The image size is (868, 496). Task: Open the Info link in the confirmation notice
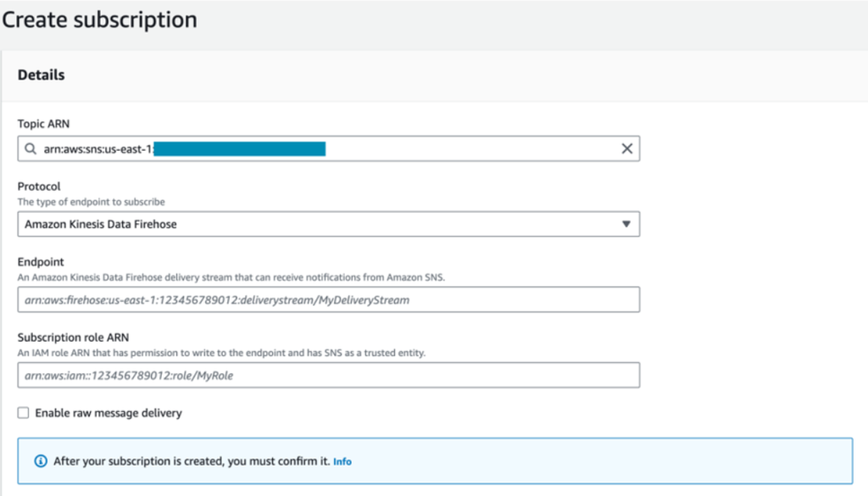click(x=342, y=461)
